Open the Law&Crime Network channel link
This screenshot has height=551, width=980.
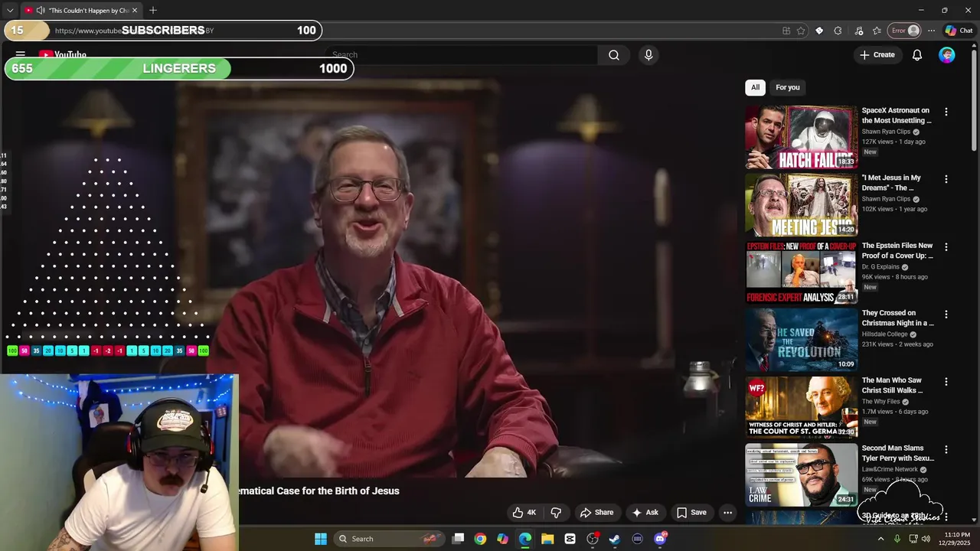click(x=890, y=470)
